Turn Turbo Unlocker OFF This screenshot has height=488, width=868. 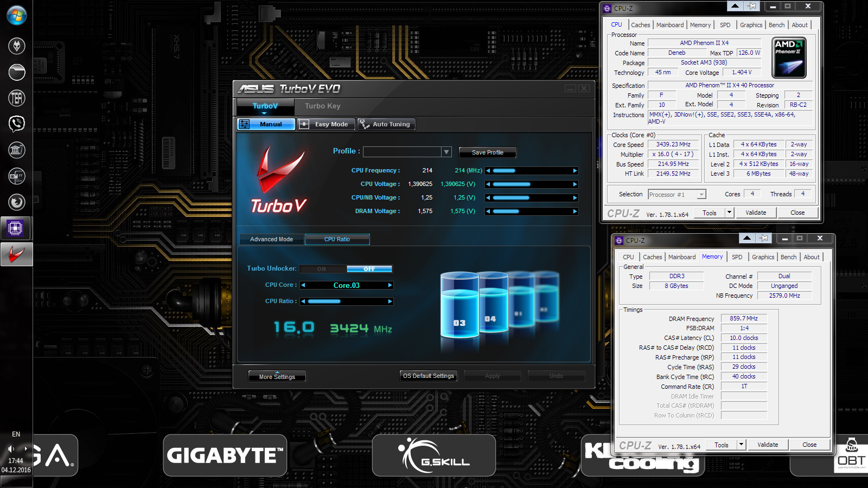click(x=369, y=269)
